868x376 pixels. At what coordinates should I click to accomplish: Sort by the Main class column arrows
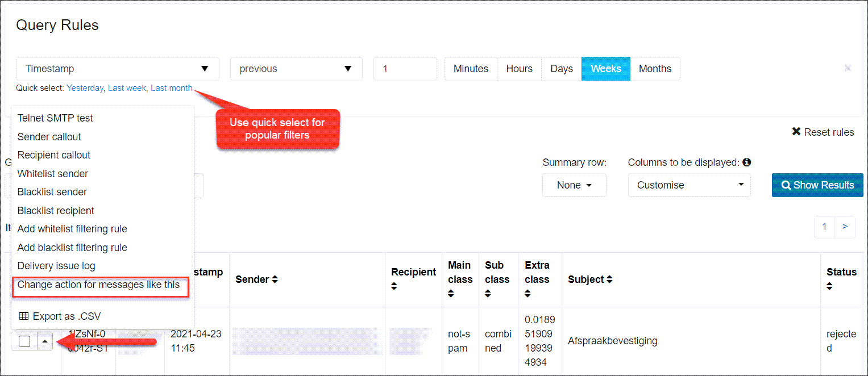pos(451,294)
